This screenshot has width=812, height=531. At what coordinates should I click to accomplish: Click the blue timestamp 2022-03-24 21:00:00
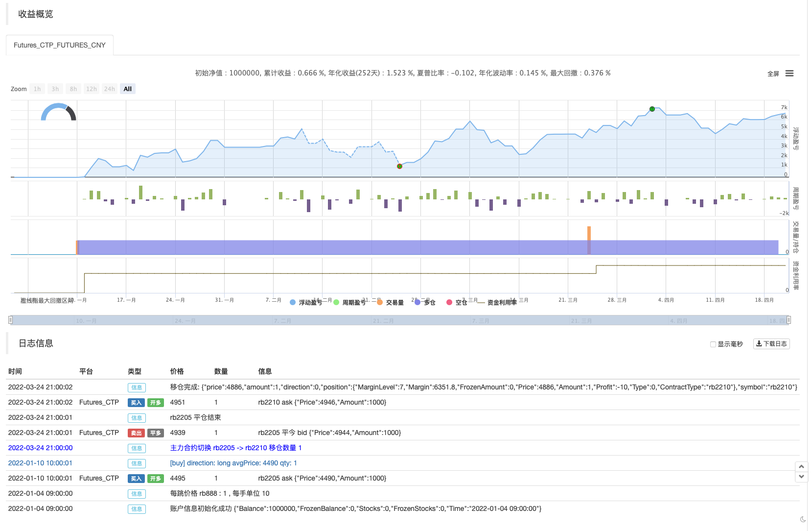click(x=40, y=448)
